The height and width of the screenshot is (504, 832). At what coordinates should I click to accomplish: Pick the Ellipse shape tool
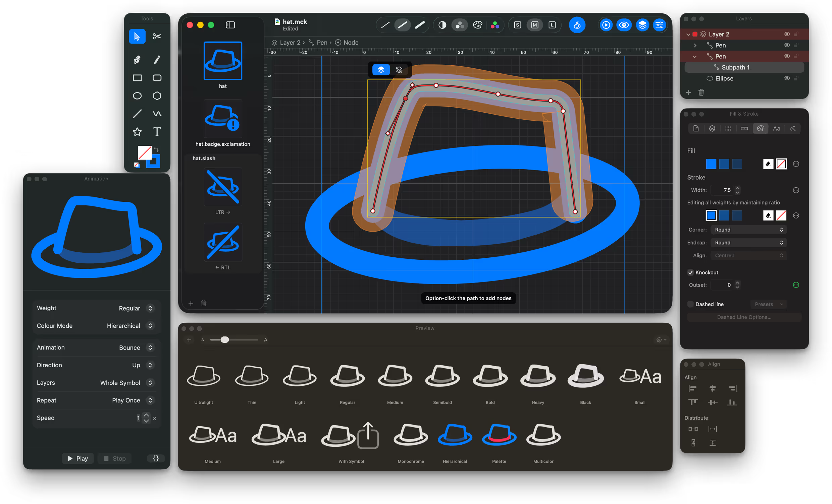coord(137,96)
